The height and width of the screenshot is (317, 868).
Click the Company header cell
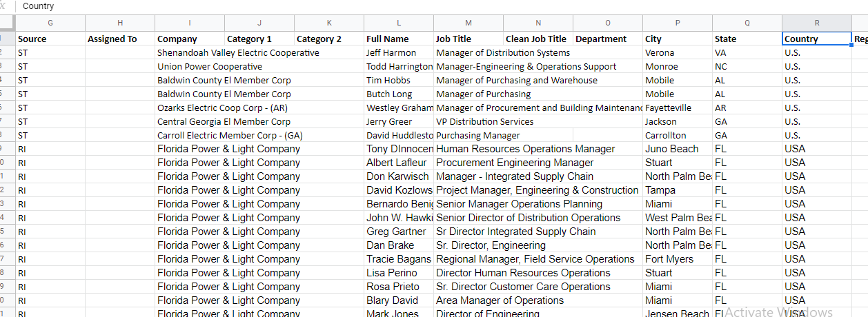pyautogui.click(x=190, y=39)
